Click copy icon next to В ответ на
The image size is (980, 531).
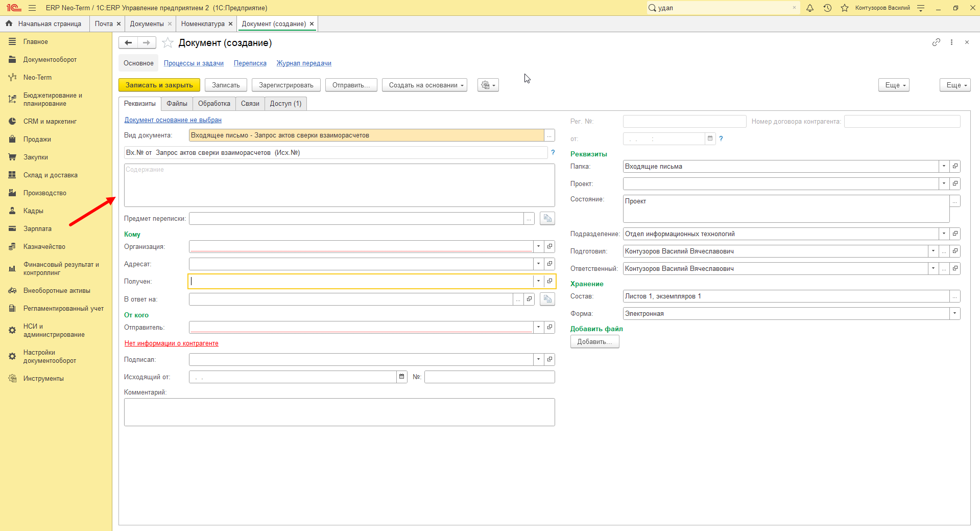coord(547,299)
